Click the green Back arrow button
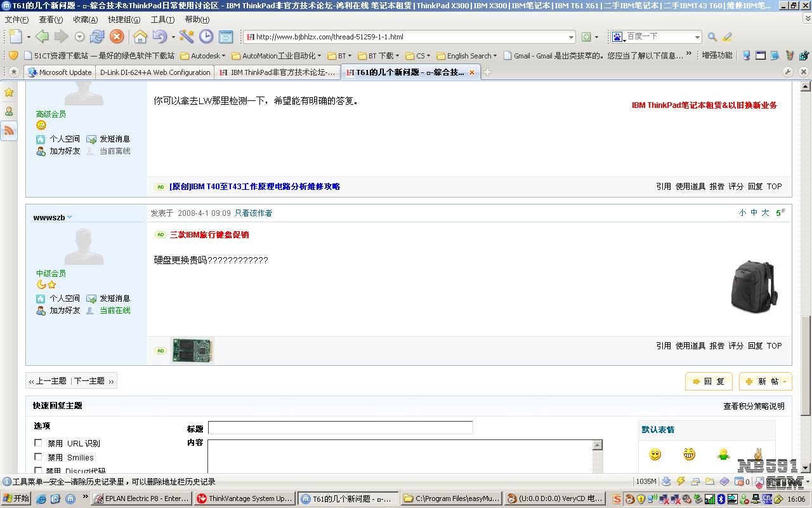This screenshot has width=812, height=508. [42, 37]
